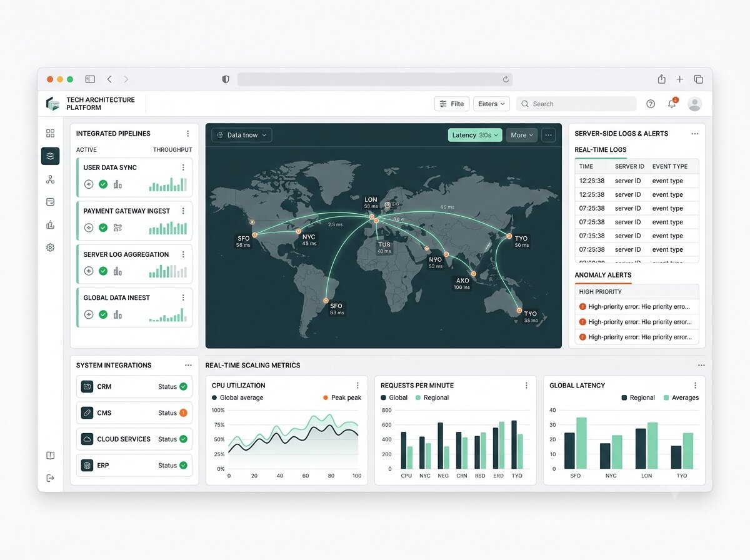Viewport: 750px width, 560px height.
Task: Click the Averages legend swatch in Global Latency
Action: 666,397
